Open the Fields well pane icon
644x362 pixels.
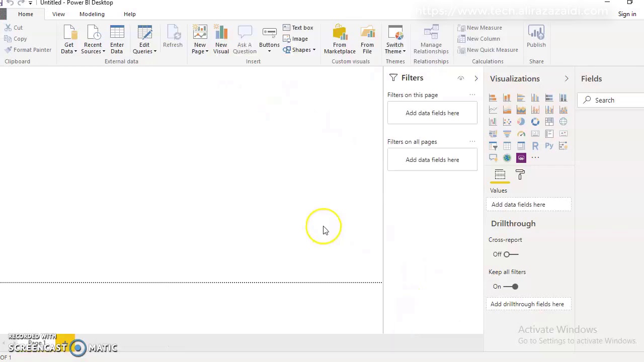[x=500, y=175]
